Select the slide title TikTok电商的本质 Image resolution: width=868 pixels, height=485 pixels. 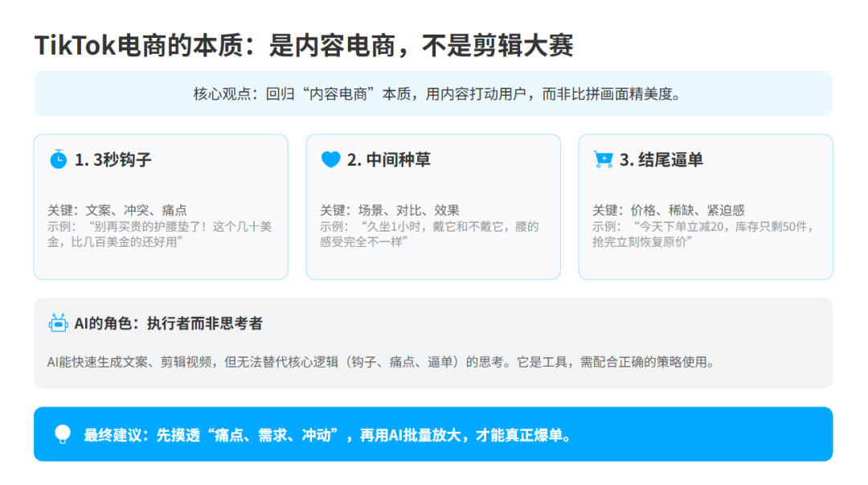point(304,46)
